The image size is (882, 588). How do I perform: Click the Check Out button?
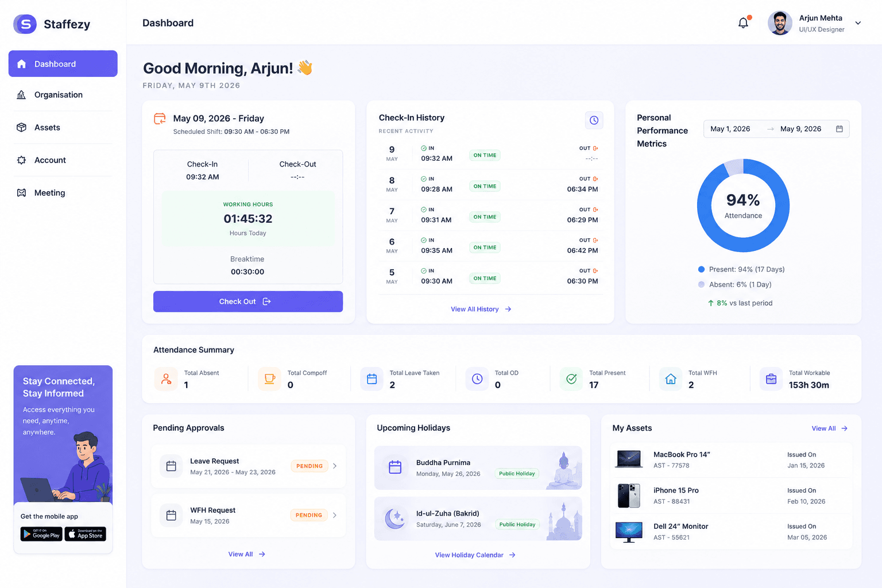248,301
